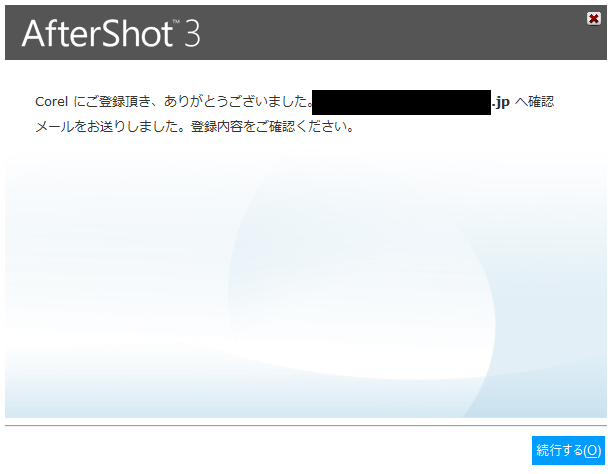Screen dimensions: 612x474
Task: Click the TM trademark symbol by AfterShot
Action: click(x=176, y=21)
